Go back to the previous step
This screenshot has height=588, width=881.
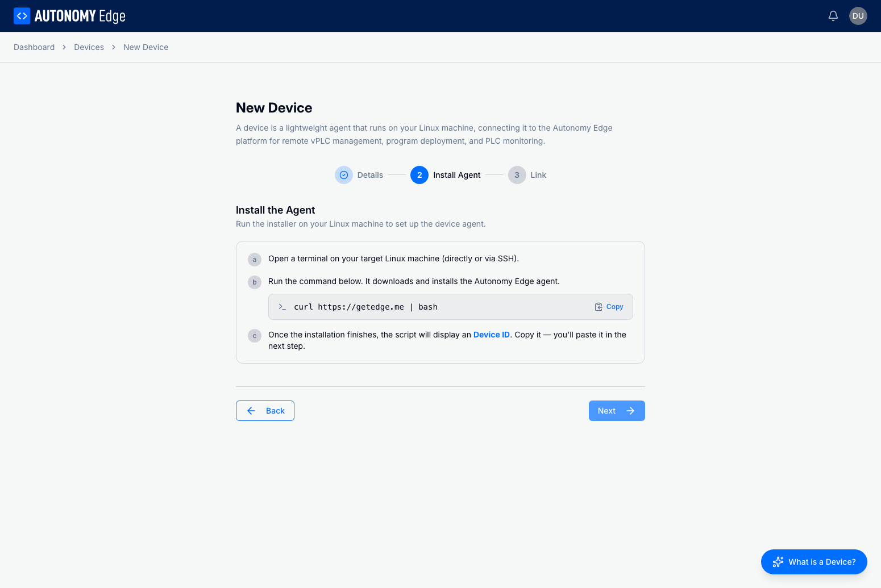[x=265, y=411]
